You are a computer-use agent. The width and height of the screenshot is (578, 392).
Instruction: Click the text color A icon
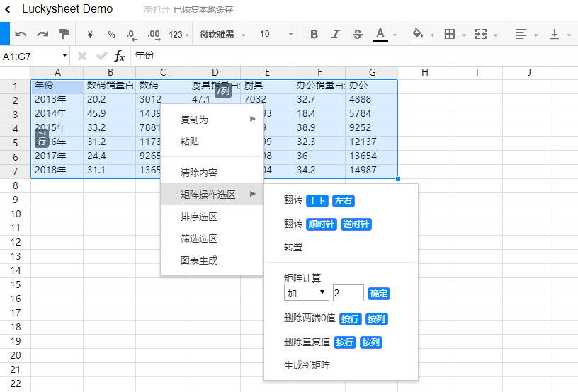point(380,34)
